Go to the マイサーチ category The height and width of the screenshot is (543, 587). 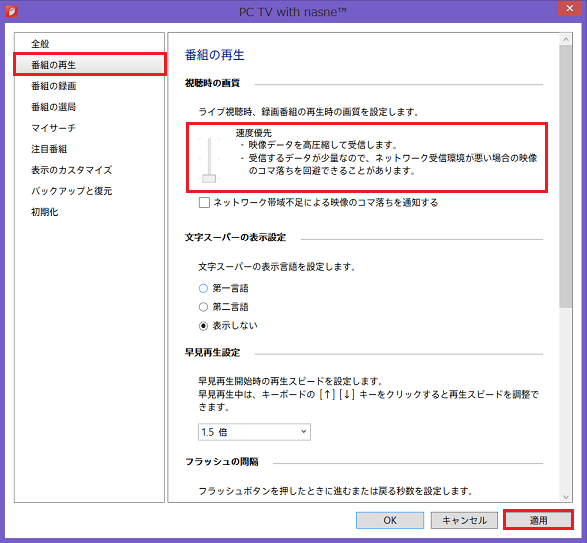(x=90, y=128)
